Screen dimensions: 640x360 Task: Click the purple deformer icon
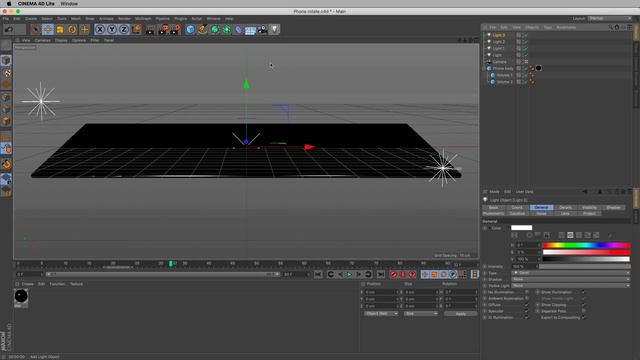[238, 29]
